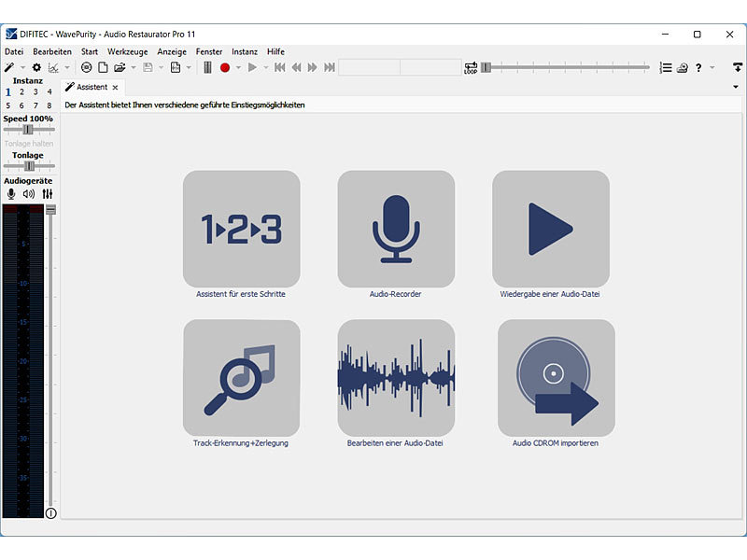The height and width of the screenshot is (560, 747).
Task: Open the Fenster menu
Action: tap(209, 51)
